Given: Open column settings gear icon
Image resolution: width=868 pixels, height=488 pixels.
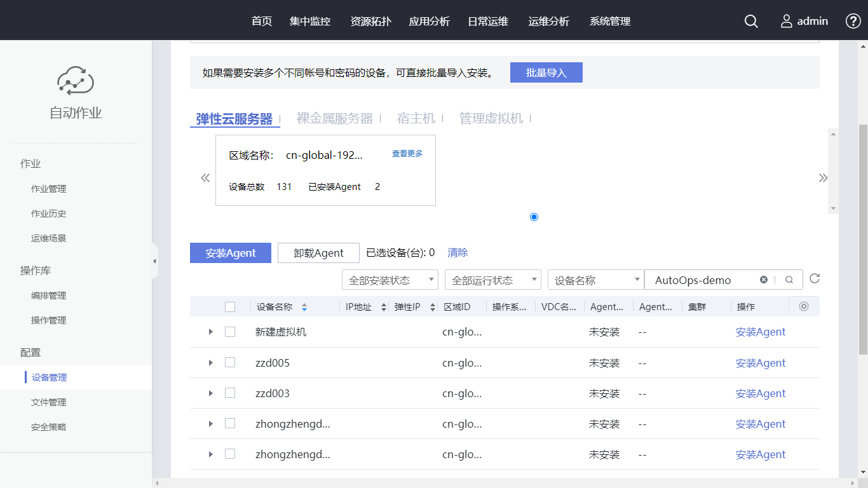Looking at the screenshot, I should (x=804, y=306).
